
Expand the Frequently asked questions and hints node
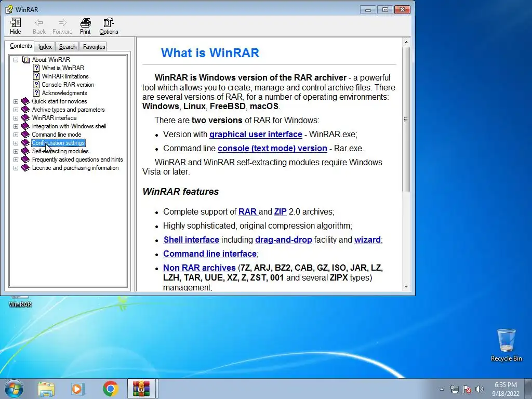click(x=16, y=159)
